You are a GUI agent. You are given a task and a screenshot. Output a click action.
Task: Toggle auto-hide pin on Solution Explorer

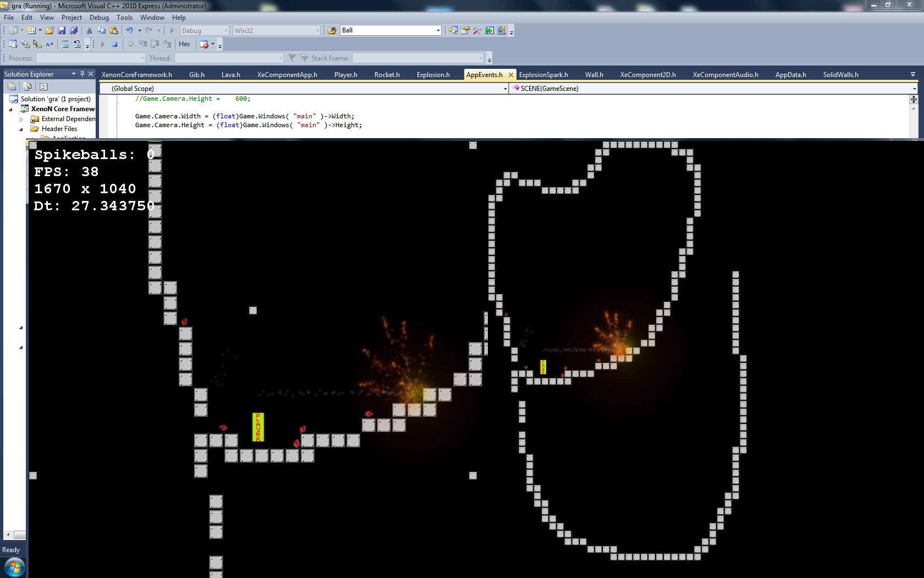pos(82,74)
